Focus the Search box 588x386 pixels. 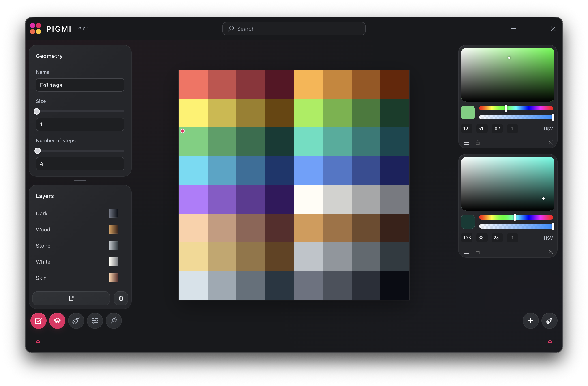pyautogui.click(x=294, y=29)
